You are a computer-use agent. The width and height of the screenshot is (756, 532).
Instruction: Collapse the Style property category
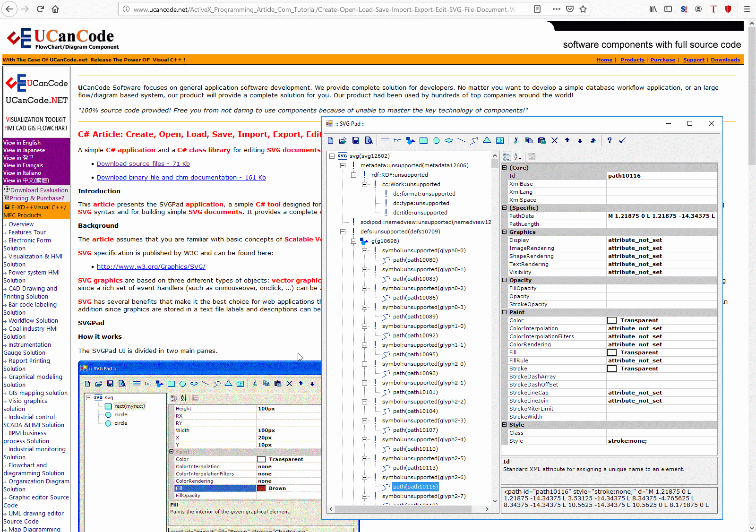tap(505, 425)
